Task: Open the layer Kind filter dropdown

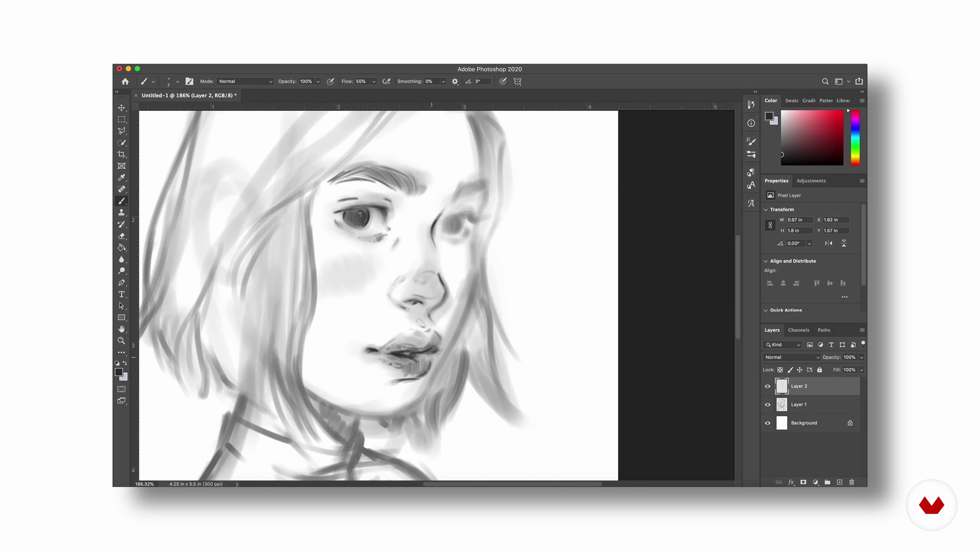Action: (782, 345)
